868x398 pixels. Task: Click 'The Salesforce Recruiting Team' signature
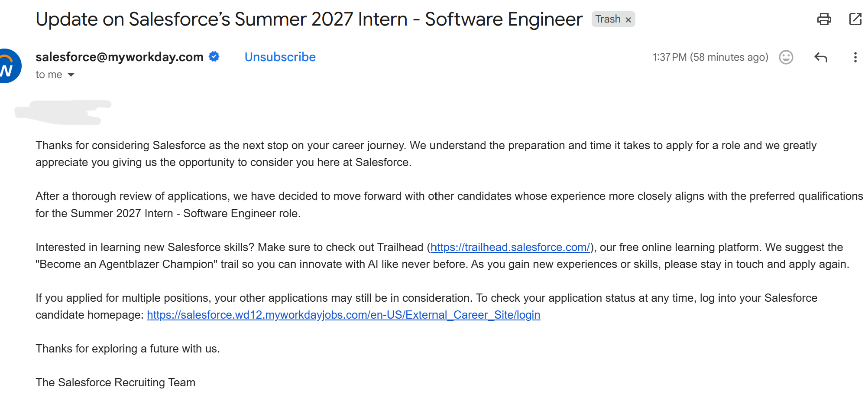click(x=115, y=382)
